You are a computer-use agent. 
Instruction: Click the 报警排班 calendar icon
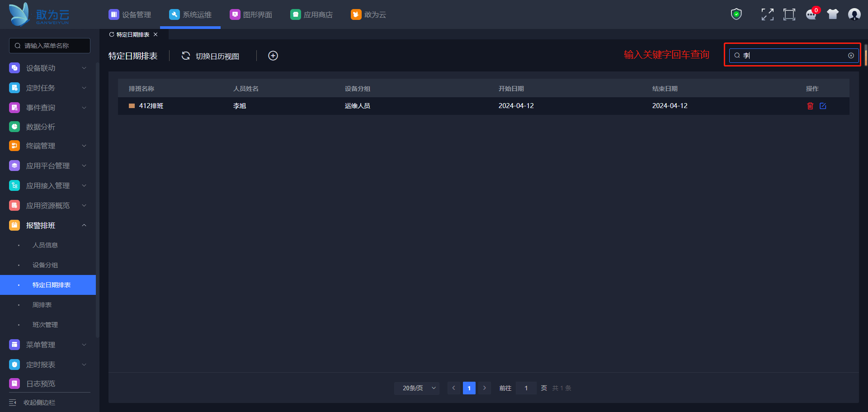pyautogui.click(x=14, y=225)
